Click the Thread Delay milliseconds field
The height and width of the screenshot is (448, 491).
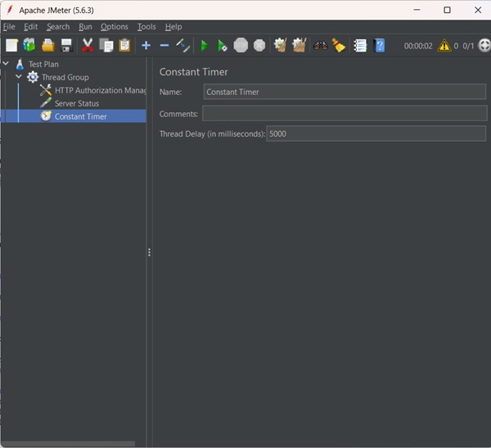[x=376, y=133]
